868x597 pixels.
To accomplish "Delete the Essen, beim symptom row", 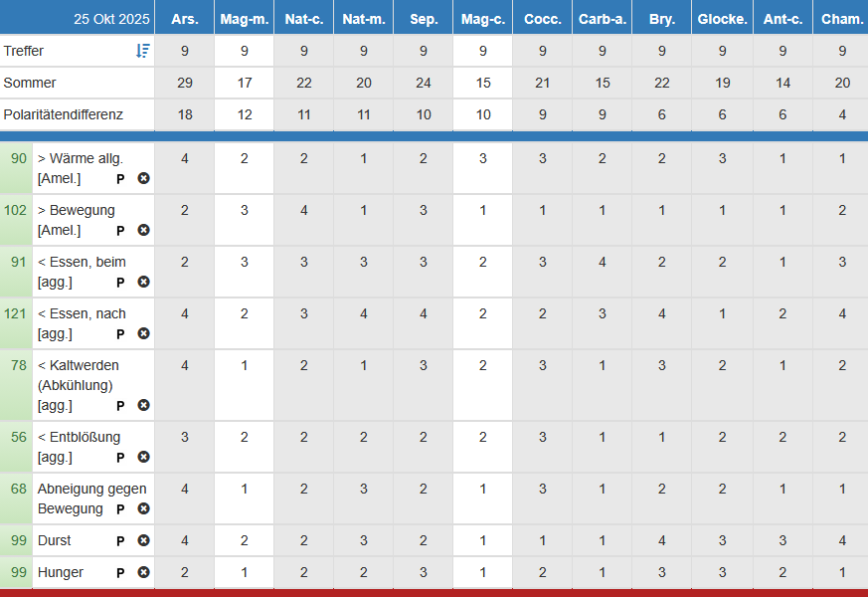I will [143, 283].
